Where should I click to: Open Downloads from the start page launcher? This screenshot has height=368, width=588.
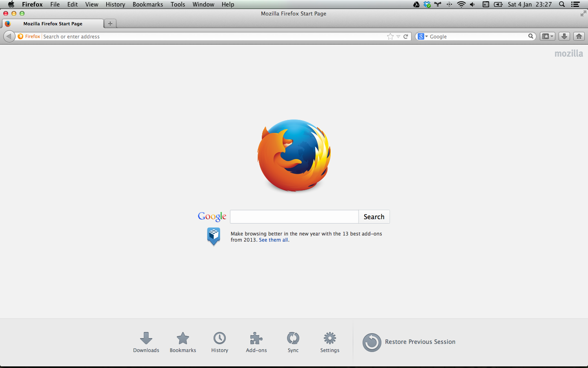146,342
